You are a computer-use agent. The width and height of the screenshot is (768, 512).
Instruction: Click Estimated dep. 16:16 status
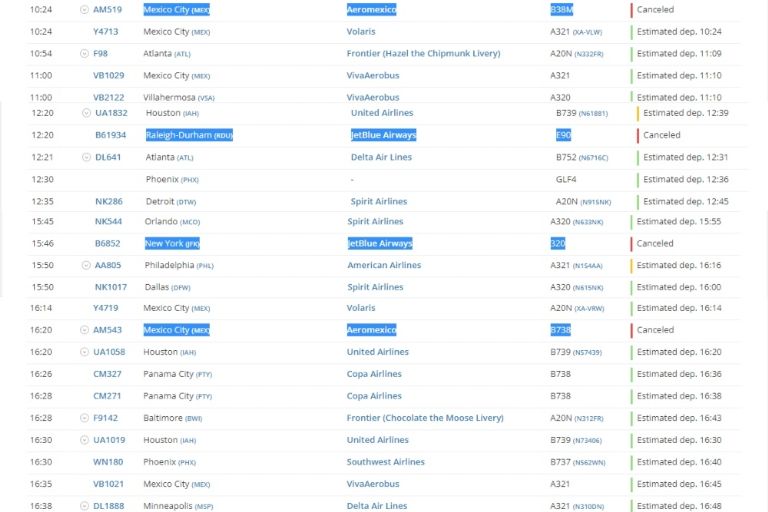[x=679, y=265]
